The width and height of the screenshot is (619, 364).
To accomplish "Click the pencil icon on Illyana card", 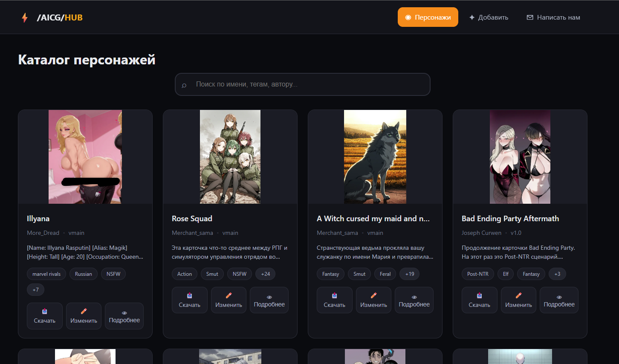I will [84, 311].
